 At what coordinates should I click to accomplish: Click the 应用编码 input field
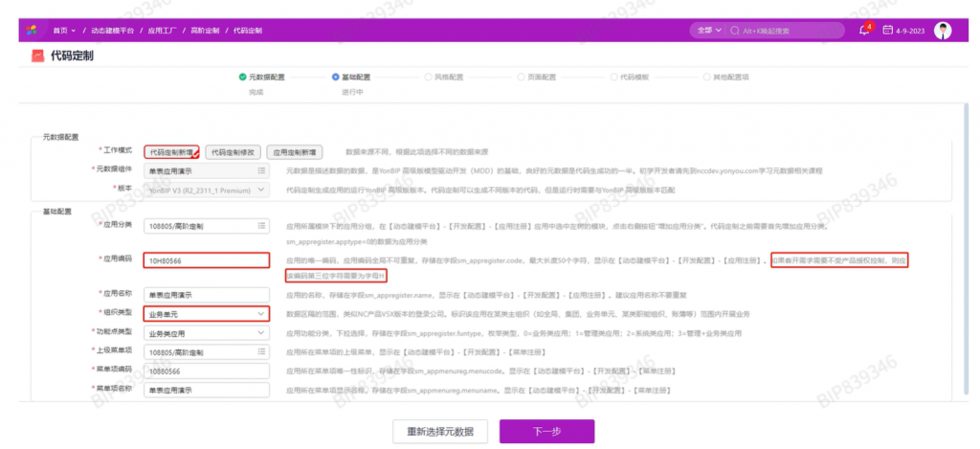207,259
